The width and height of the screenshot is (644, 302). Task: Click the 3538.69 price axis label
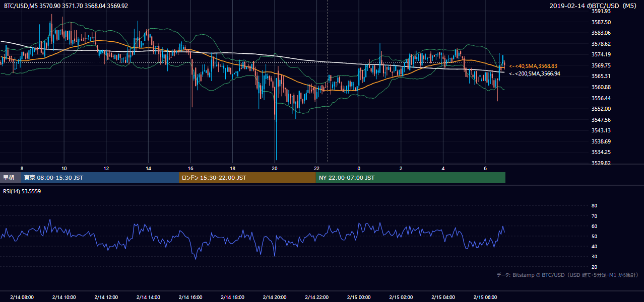point(601,141)
